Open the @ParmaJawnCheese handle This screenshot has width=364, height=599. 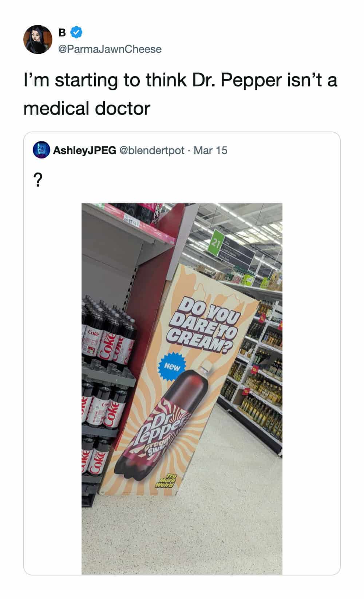(x=110, y=49)
